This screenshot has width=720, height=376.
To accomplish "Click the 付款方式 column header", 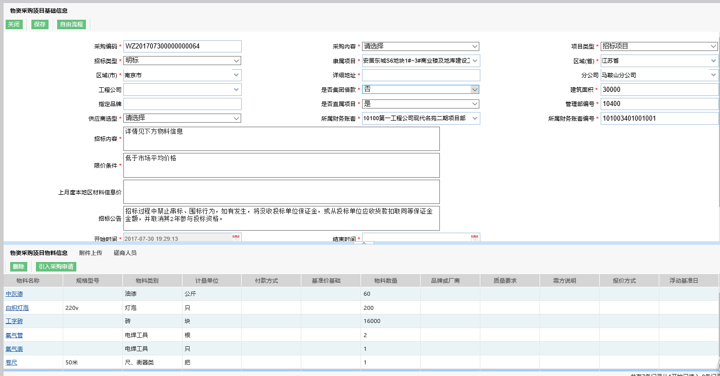I will pos(271,281).
